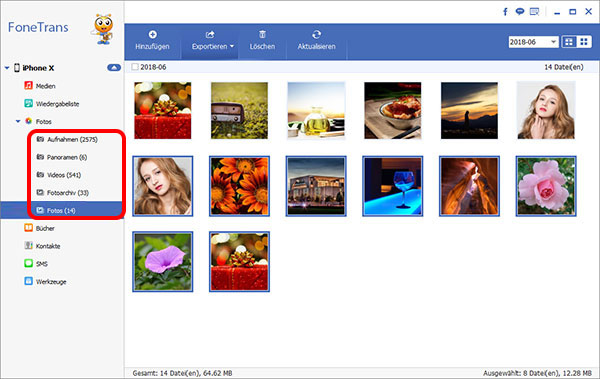The height and width of the screenshot is (379, 600).
Task: Click the FoneTrans logo text
Action: click(38, 27)
